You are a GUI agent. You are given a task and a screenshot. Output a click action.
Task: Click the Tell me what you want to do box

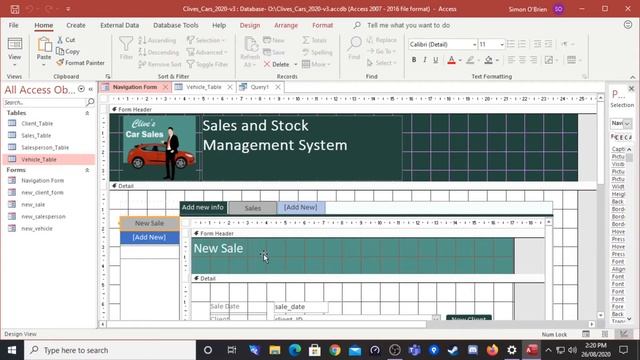click(408, 25)
